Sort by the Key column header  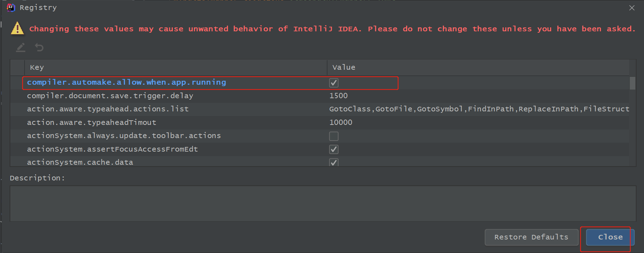[37, 67]
